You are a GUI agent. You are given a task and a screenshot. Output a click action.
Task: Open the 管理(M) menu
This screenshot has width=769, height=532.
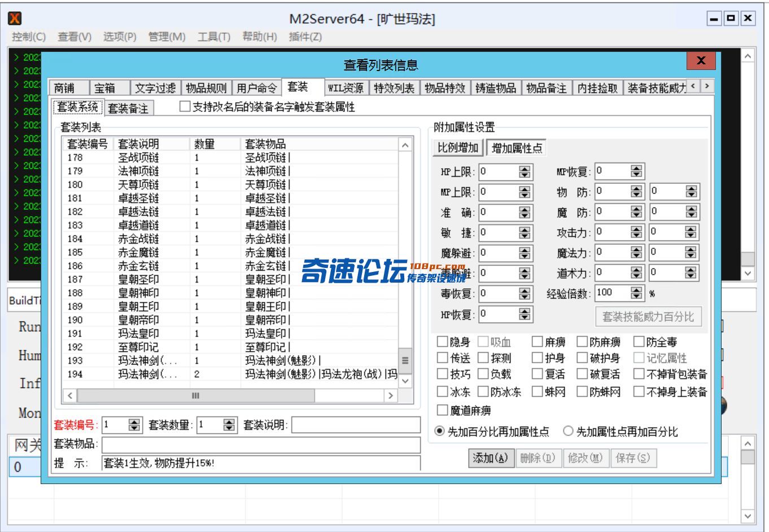click(167, 37)
